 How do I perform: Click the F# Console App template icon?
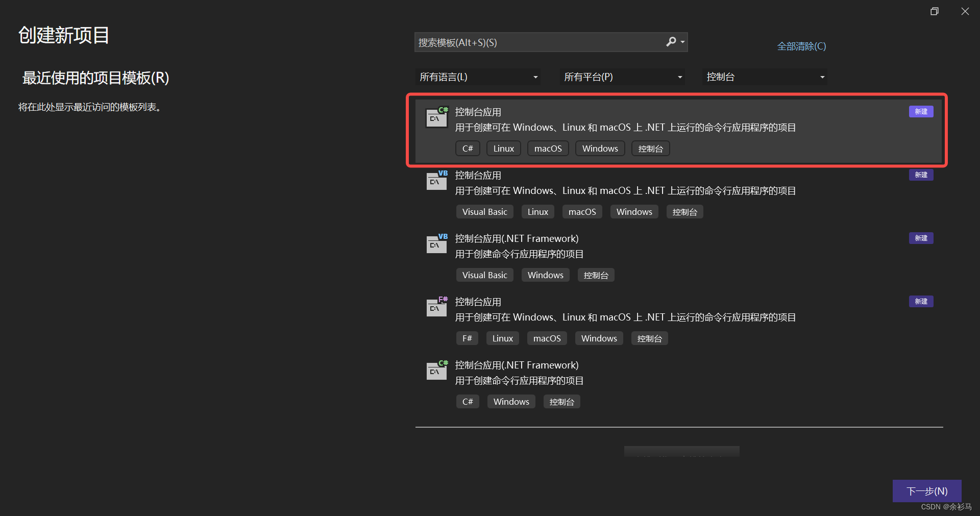[437, 307]
